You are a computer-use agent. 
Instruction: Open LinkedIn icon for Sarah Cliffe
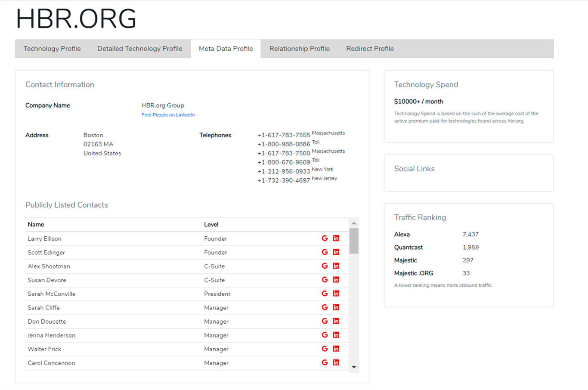point(336,307)
